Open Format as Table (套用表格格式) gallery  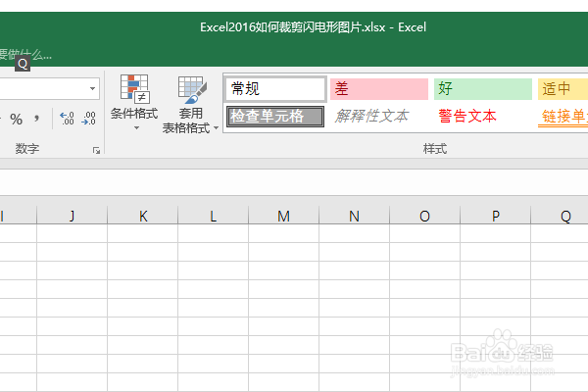click(190, 104)
